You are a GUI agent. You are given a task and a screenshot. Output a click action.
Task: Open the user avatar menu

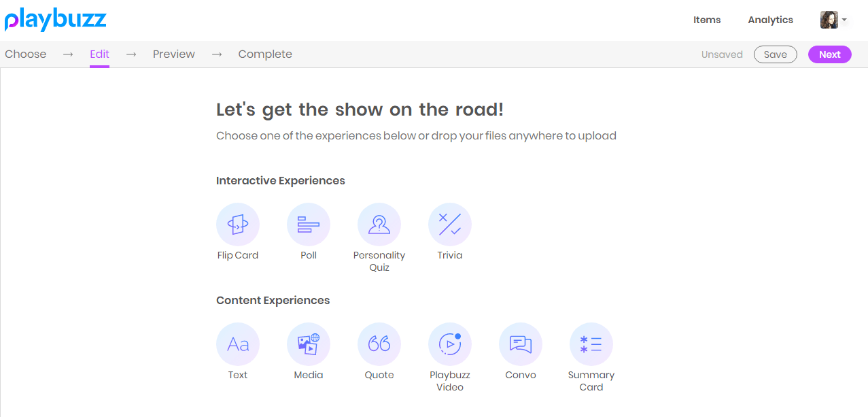click(x=833, y=20)
